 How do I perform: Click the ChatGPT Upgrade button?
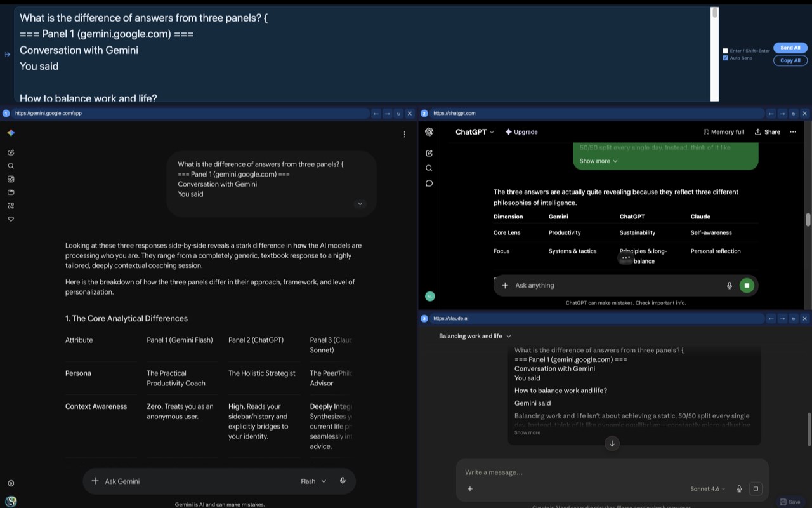(521, 132)
